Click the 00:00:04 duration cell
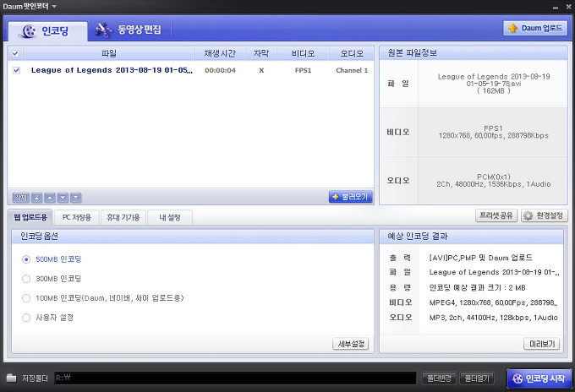The height and width of the screenshot is (392, 575). (220, 70)
